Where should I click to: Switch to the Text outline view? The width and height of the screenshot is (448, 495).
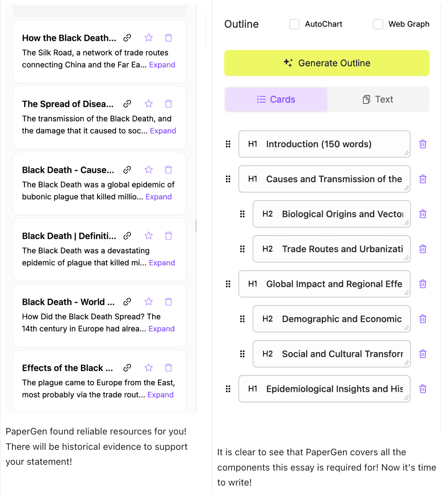click(378, 100)
